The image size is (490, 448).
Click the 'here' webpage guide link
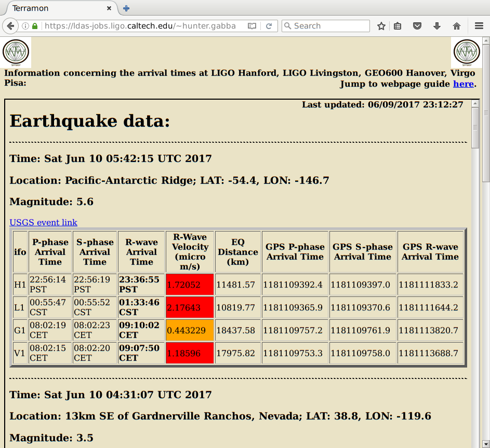click(x=463, y=84)
